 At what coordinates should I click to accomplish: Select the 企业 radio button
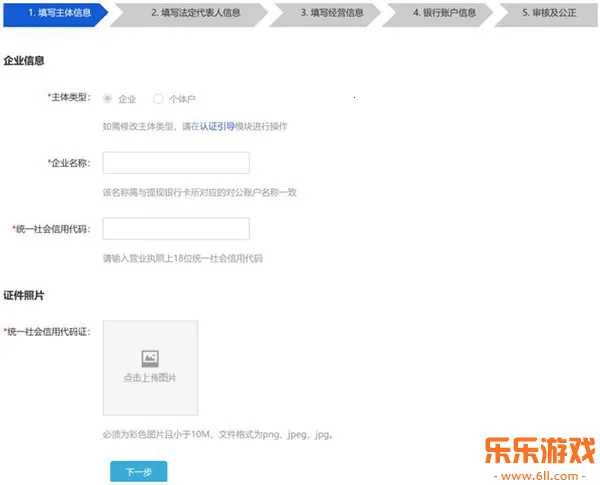tap(108, 99)
